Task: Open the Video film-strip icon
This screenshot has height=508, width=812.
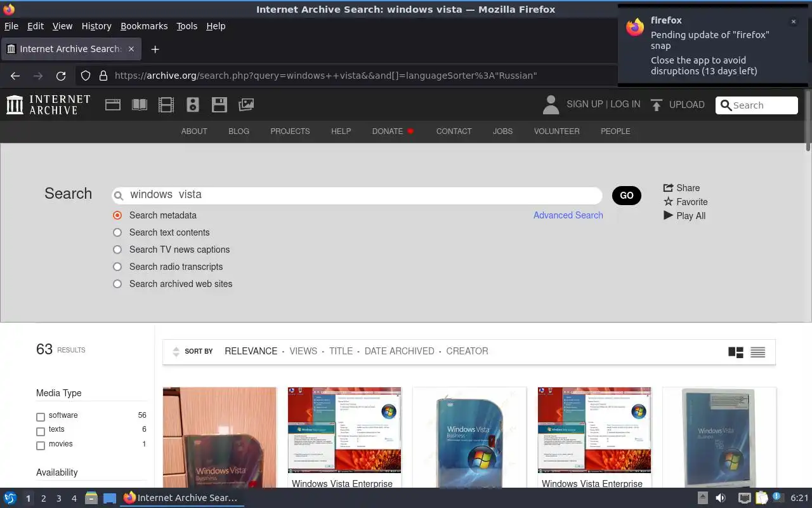Action: click(x=166, y=105)
